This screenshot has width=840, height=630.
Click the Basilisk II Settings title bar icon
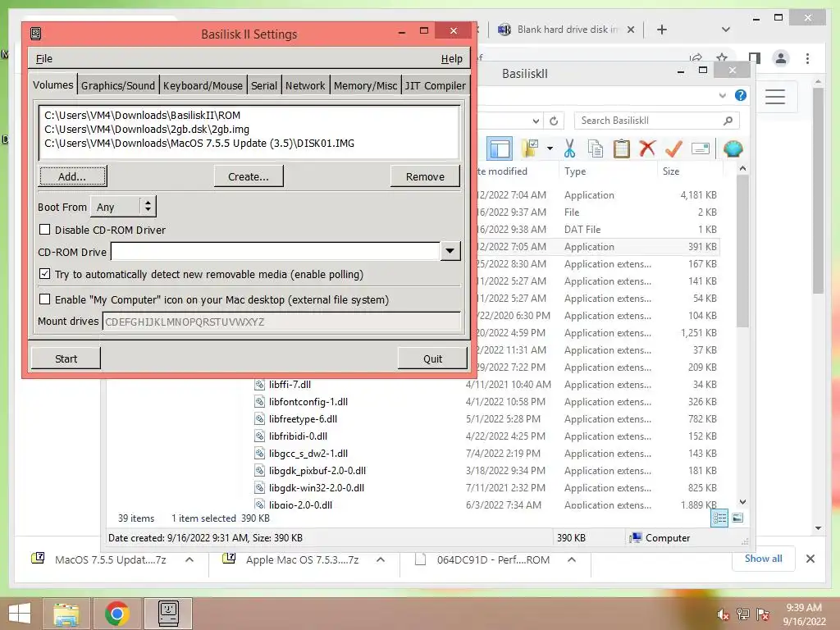36,34
